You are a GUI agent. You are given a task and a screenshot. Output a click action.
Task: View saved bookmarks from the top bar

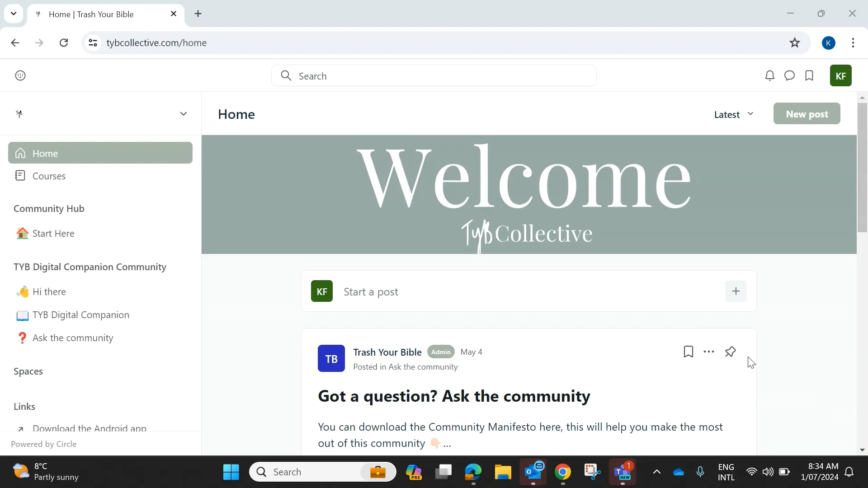(809, 75)
